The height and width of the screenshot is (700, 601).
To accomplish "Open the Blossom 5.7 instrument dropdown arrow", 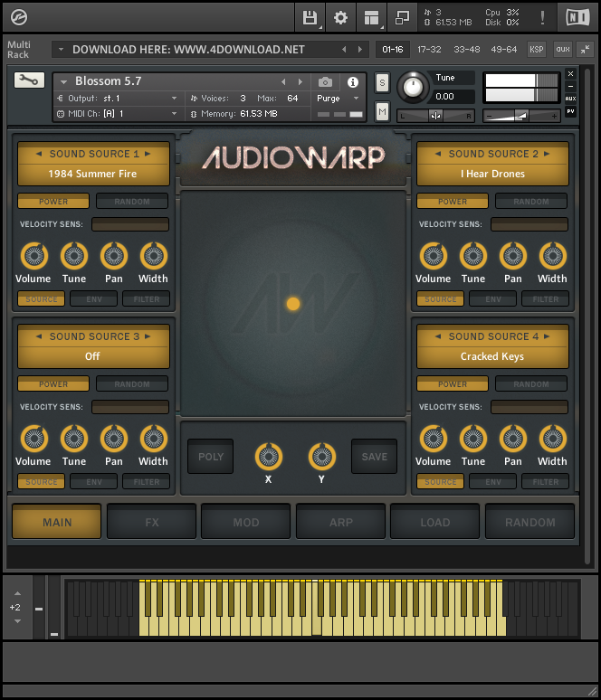I will pyautogui.click(x=63, y=81).
